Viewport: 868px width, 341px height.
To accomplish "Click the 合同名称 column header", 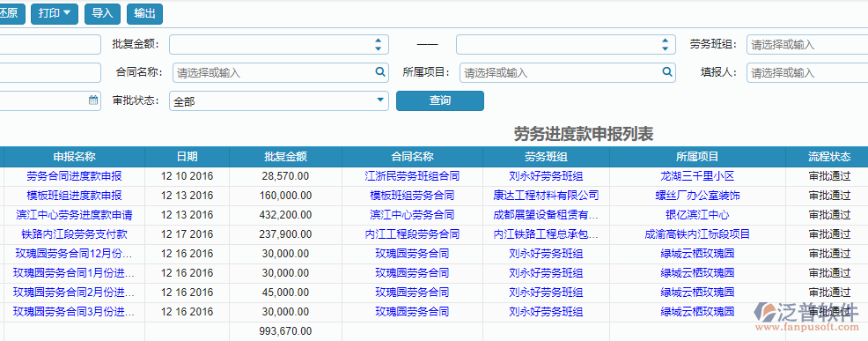I will (x=412, y=157).
